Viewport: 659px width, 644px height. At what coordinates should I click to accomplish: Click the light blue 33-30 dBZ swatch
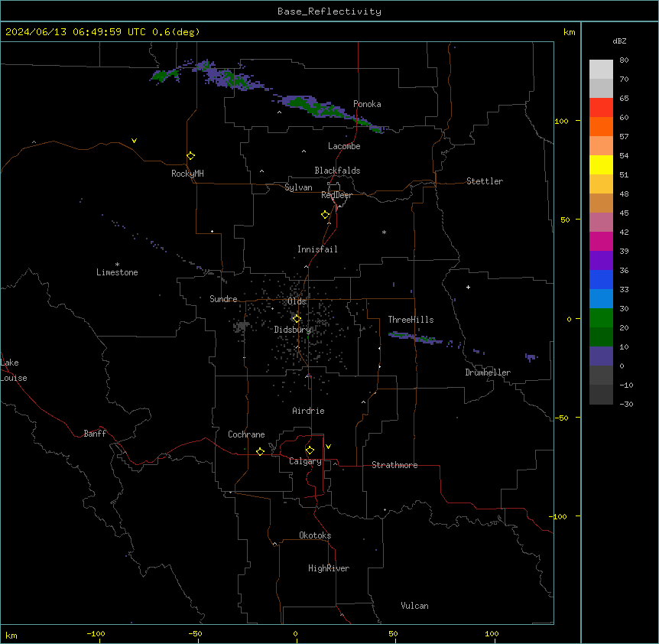click(601, 299)
